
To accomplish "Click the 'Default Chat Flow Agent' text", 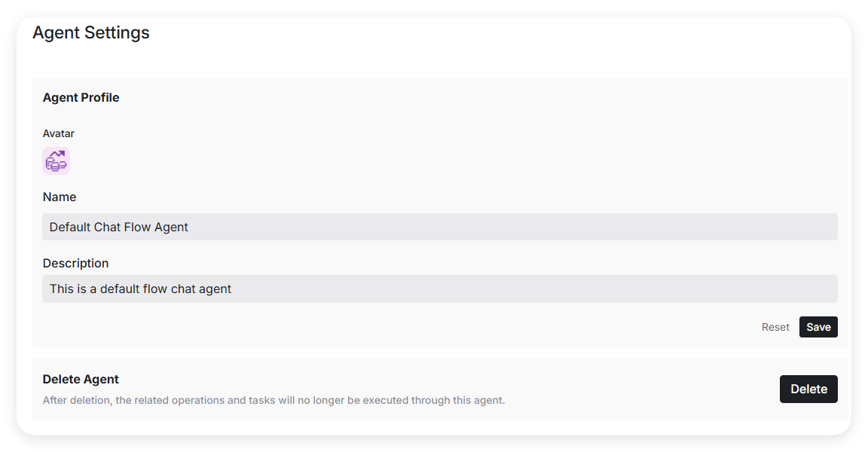I will (x=119, y=227).
